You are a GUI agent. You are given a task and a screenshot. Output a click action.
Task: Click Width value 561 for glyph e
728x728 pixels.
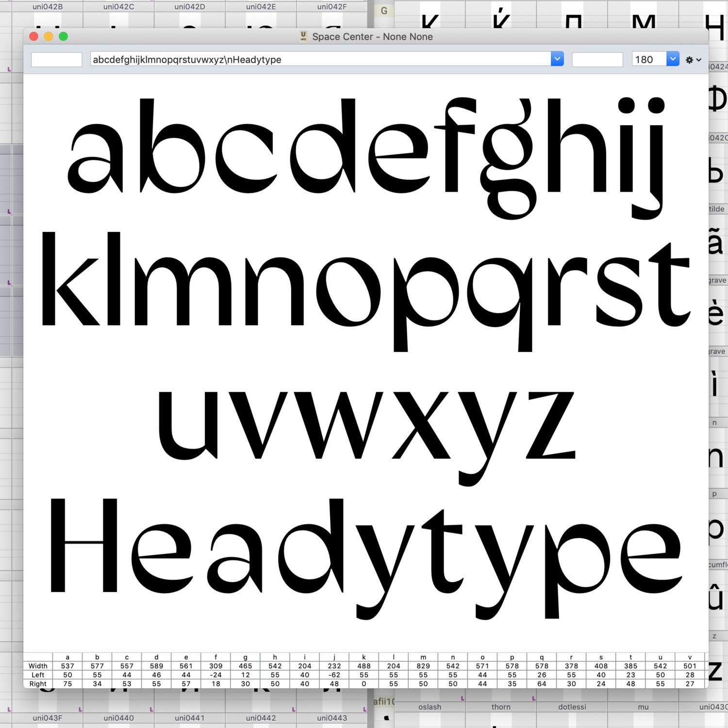186,666
